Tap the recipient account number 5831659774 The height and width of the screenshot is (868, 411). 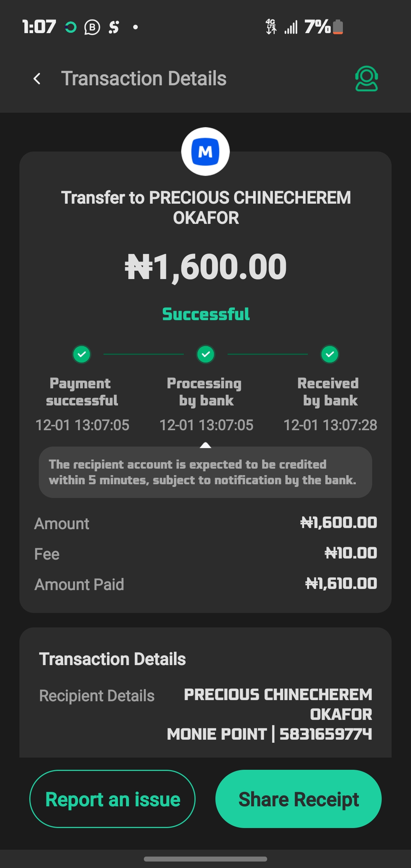(326, 734)
